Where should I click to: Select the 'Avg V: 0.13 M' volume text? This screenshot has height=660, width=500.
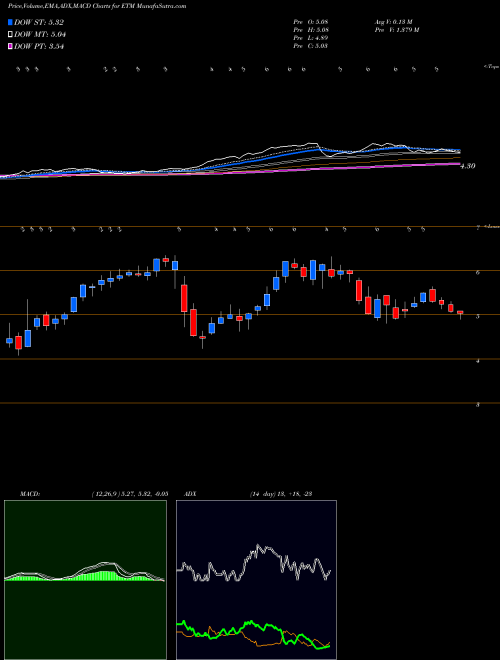click(396, 22)
